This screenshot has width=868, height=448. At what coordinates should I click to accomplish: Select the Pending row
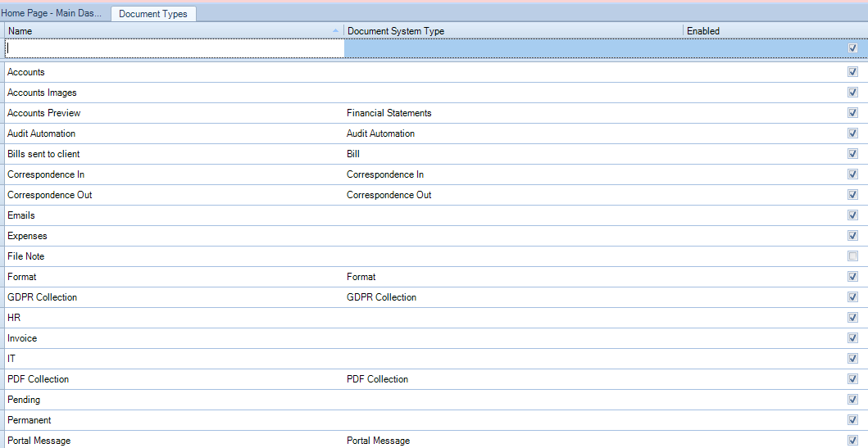436,400
